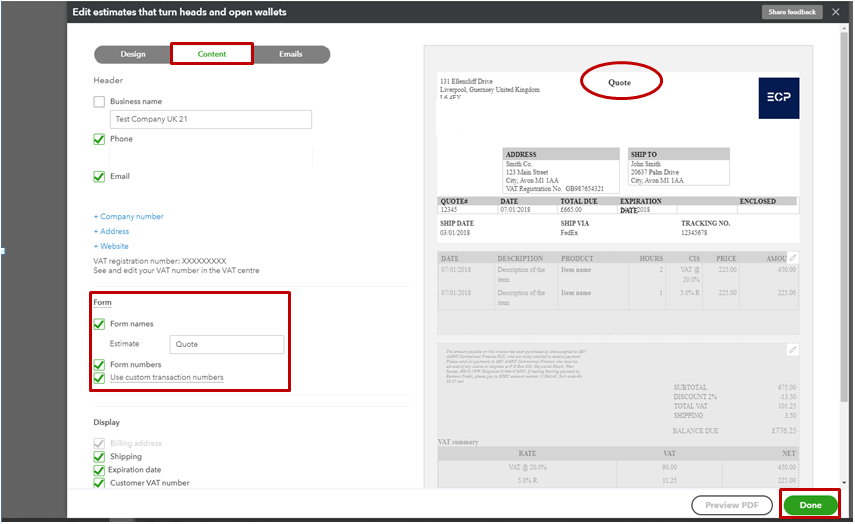Uncheck the Shipping display checkbox
This screenshot has height=524, width=855.
(99, 457)
